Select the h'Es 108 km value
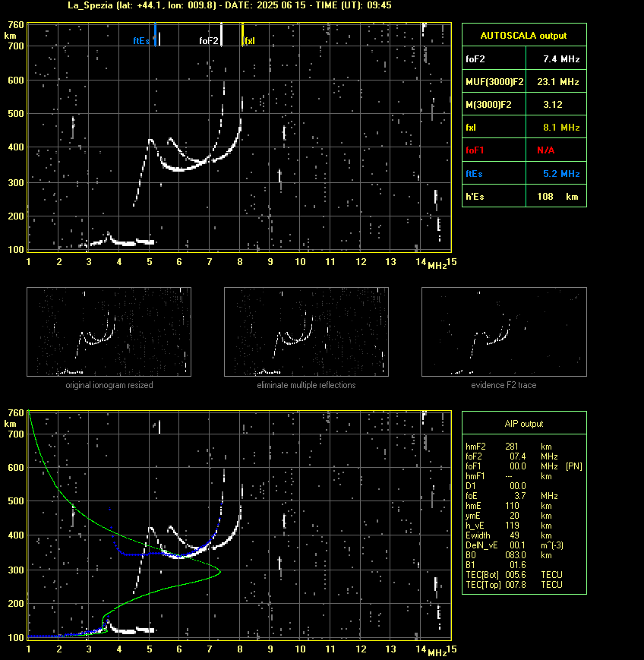 point(557,197)
